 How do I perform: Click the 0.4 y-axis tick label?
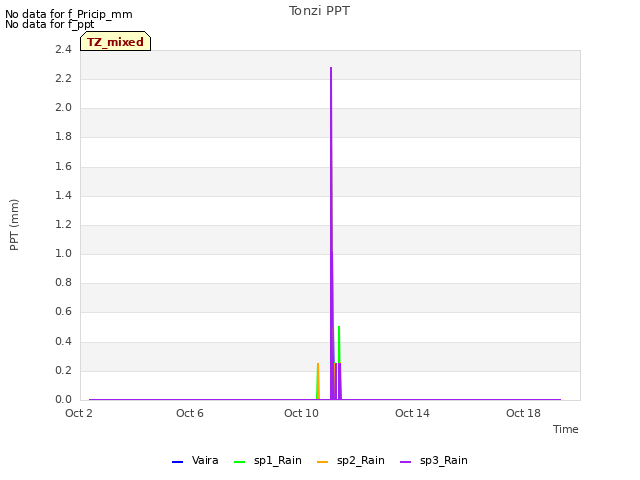point(63,342)
